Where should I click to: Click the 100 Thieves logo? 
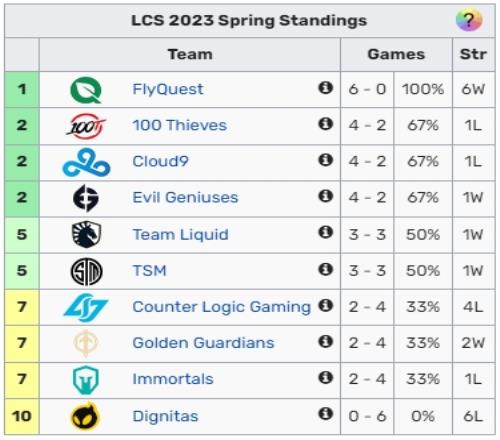coord(86,126)
